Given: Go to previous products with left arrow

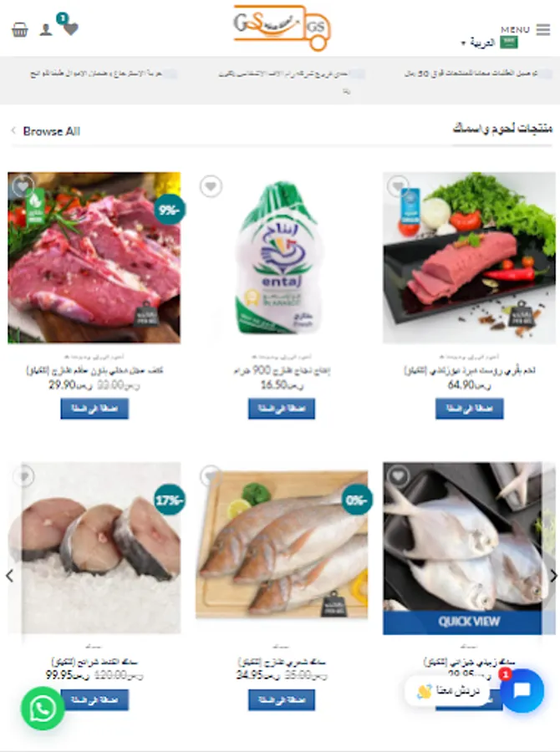Looking at the screenshot, I should tap(9, 576).
